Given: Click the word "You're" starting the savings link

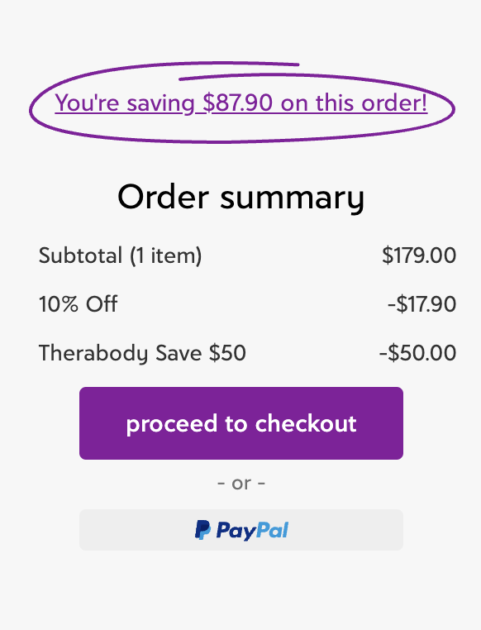Looking at the screenshot, I should pyautogui.click(x=87, y=103).
